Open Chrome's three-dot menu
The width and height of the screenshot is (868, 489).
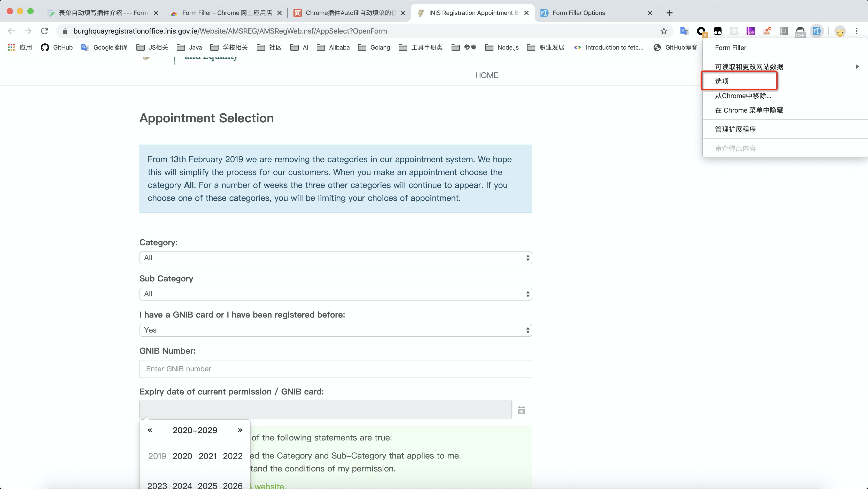pos(856,31)
